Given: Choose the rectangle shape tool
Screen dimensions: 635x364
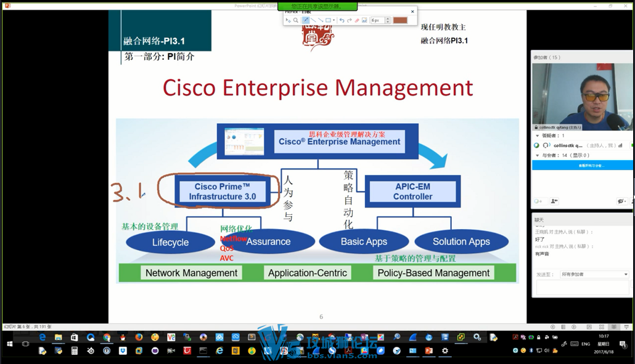Looking at the screenshot, I should tap(328, 20).
